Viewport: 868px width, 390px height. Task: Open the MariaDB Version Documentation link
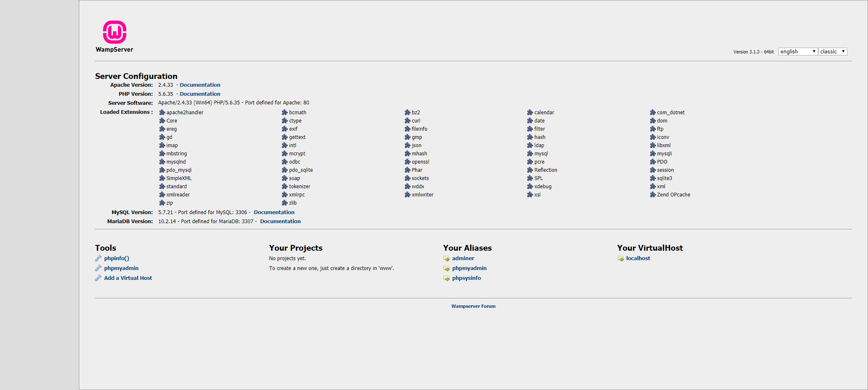(280, 222)
